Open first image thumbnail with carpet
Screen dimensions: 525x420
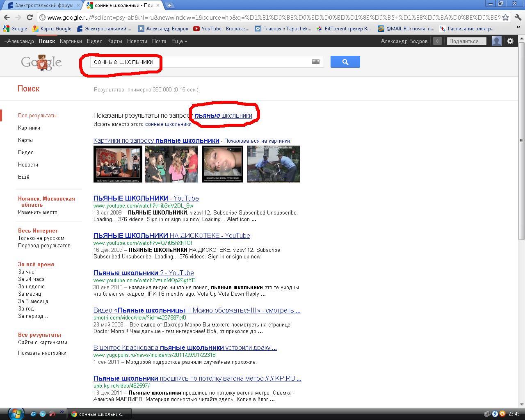tap(118, 164)
